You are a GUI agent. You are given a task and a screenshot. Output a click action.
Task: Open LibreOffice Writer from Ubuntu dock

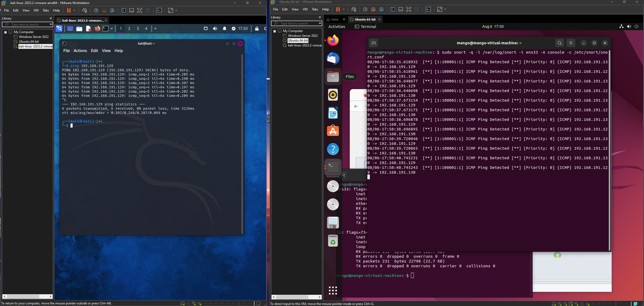(x=333, y=113)
